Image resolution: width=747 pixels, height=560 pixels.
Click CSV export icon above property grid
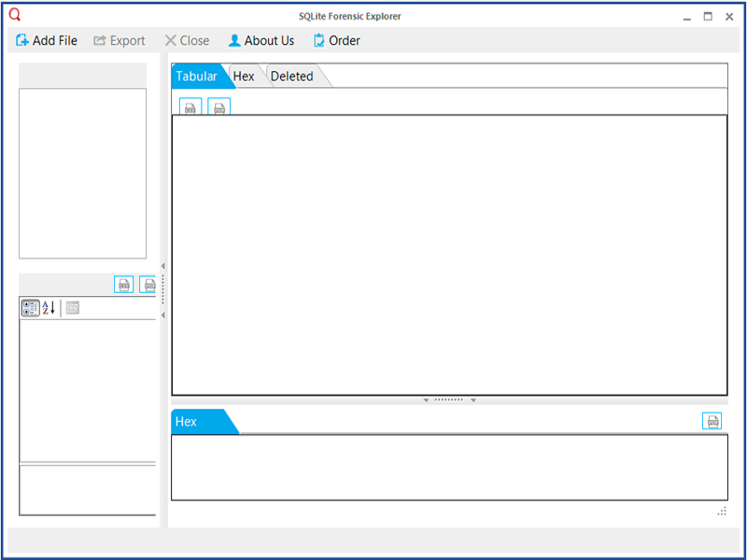tap(123, 285)
